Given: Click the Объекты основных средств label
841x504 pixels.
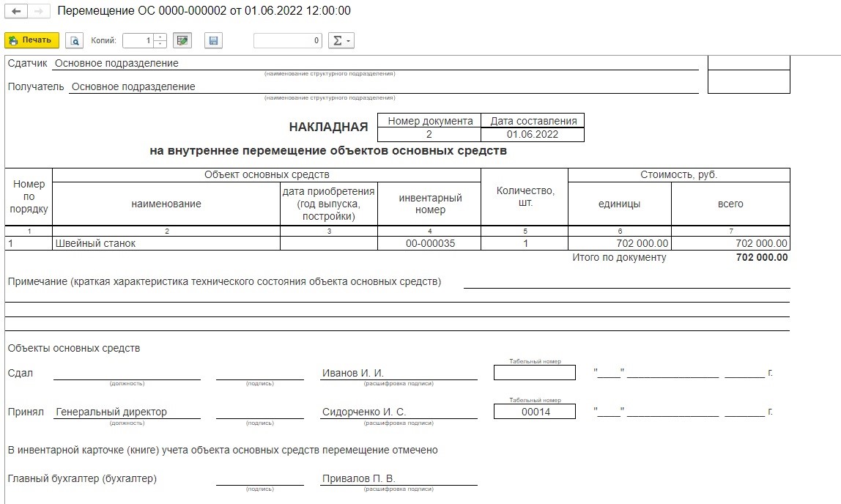Looking at the screenshot, I should 74,349.
